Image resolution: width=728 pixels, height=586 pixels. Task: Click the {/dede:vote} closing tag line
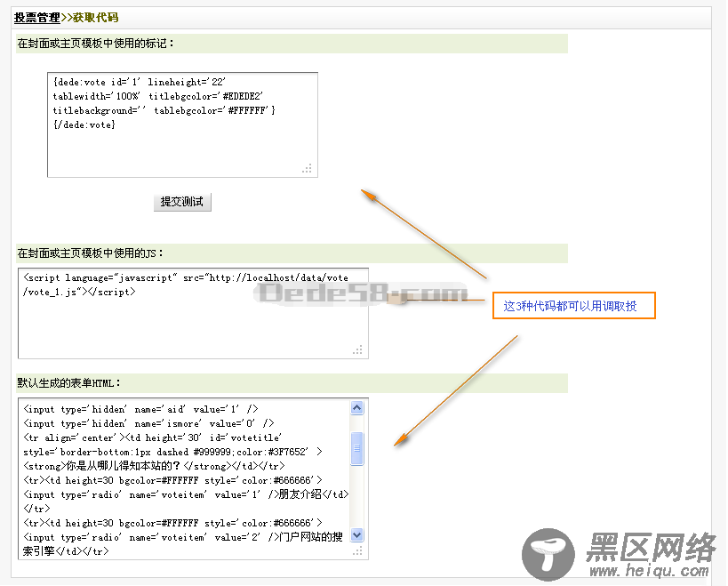[x=84, y=124]
